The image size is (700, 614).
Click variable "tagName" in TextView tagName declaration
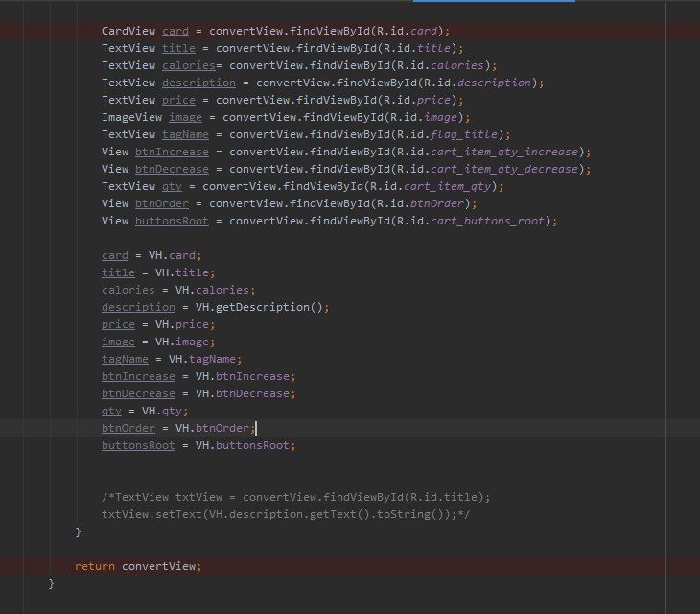coord(185,135)
